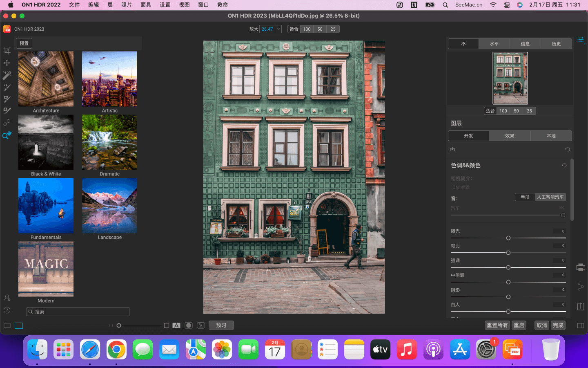Toggle the right panel visibility at bottom right
This screenshot has width=588, height=368.
[581, 325]
